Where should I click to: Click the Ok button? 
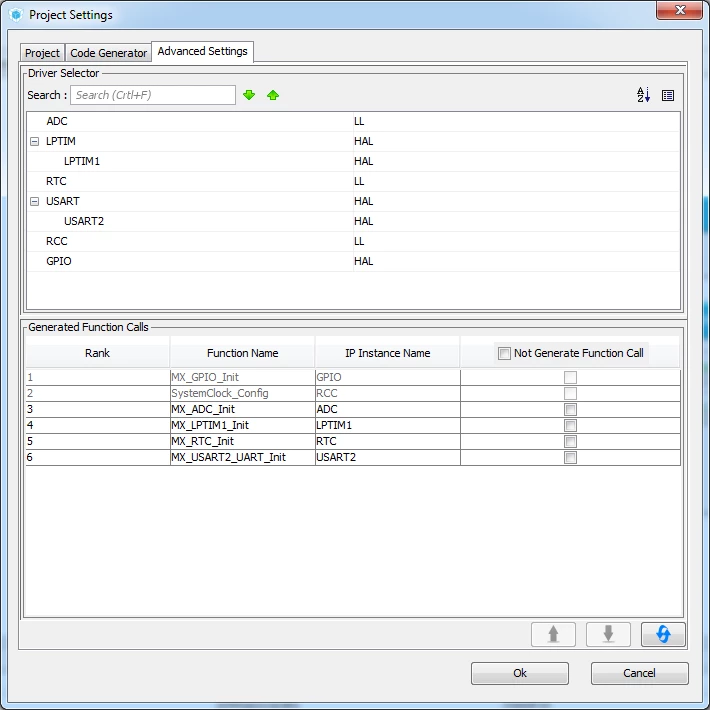point(520,673)
